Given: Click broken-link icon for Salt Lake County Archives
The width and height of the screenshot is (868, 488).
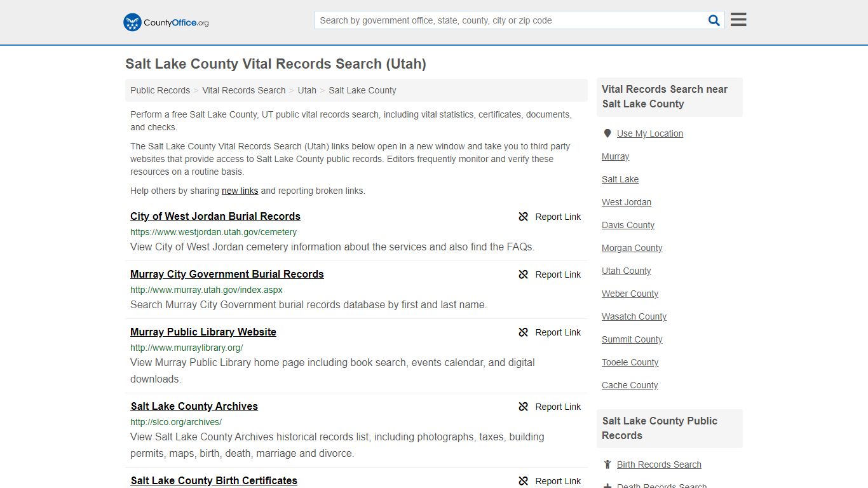Looking at the screenshot, I should (524, 407).
